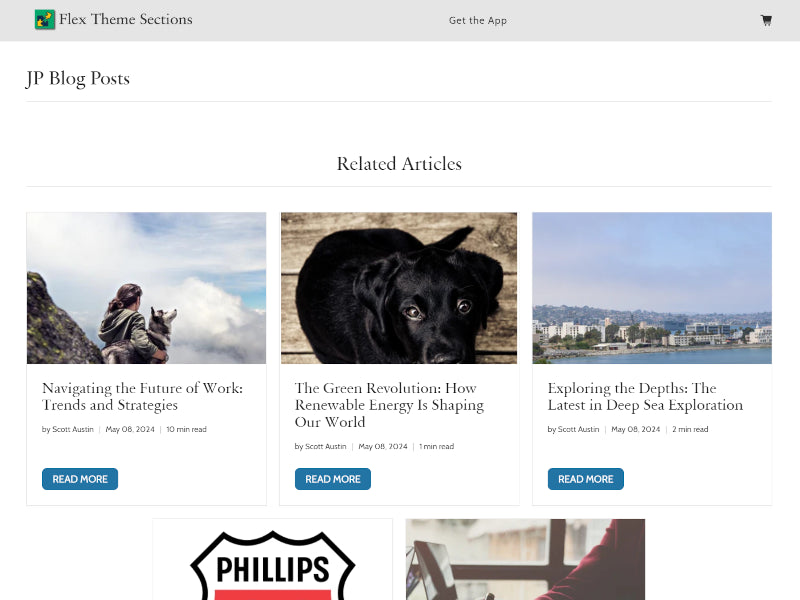Click the Flex Theme Sections logo icon

point(45,20)
